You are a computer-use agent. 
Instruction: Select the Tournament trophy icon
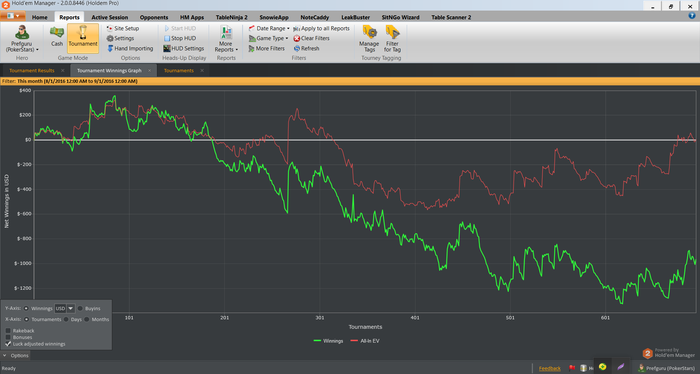pos(83,33)
